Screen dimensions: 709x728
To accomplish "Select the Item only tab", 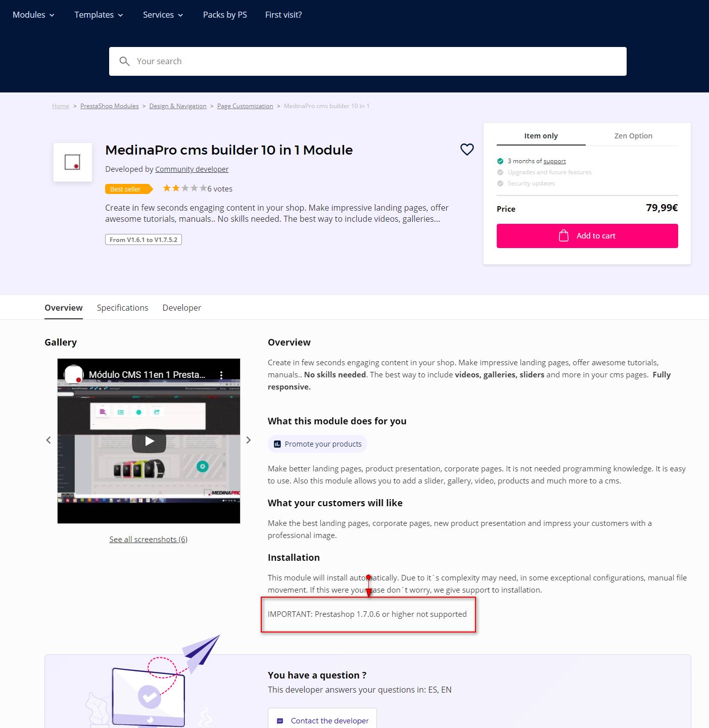I will tap(541, 135).
